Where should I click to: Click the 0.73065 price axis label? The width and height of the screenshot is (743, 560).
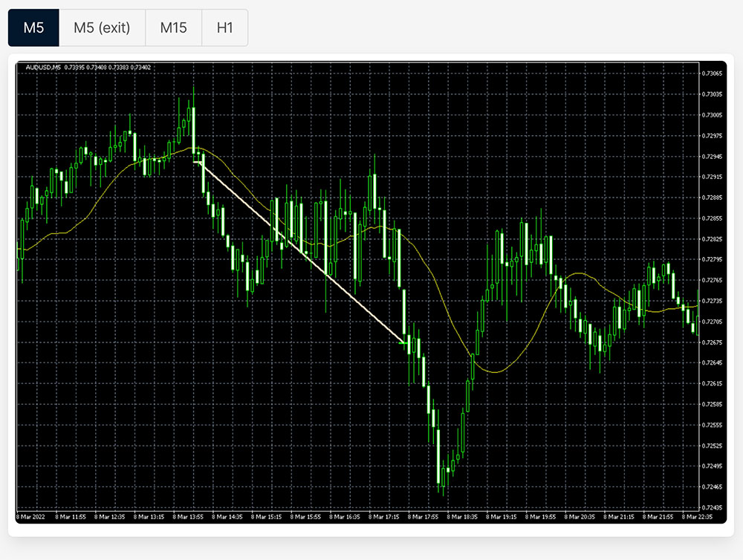click(712, 74)
